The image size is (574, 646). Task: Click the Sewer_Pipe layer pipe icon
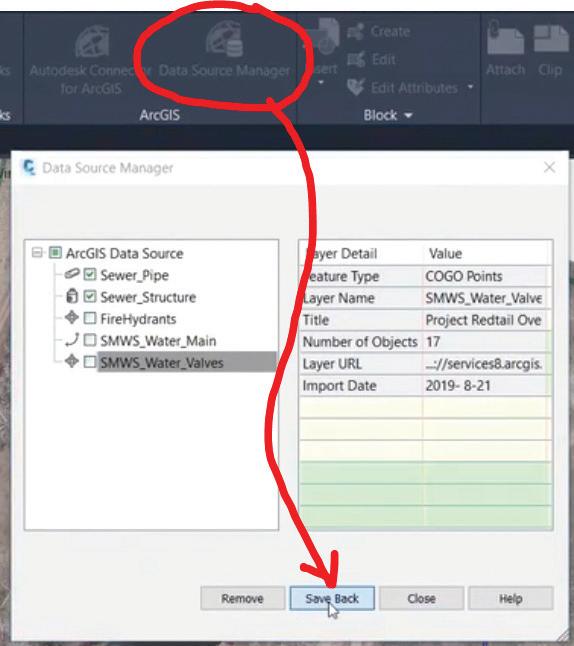coord(72,274)
